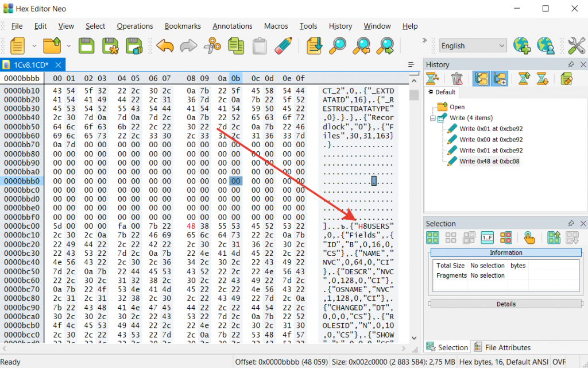Select the Open entry in history tree
Image resolution: width=588 pixels, height=368 pixels.
coord(457,107)
